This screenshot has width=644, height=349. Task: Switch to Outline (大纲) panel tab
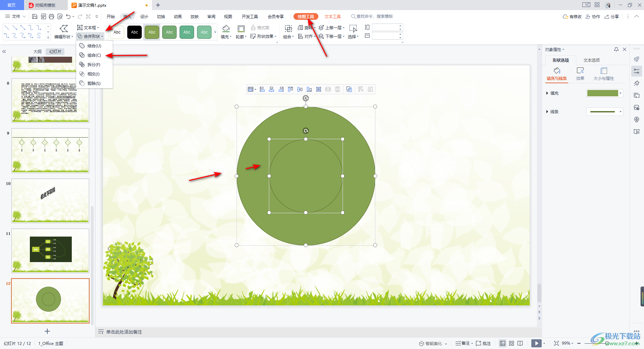point(38,51)
